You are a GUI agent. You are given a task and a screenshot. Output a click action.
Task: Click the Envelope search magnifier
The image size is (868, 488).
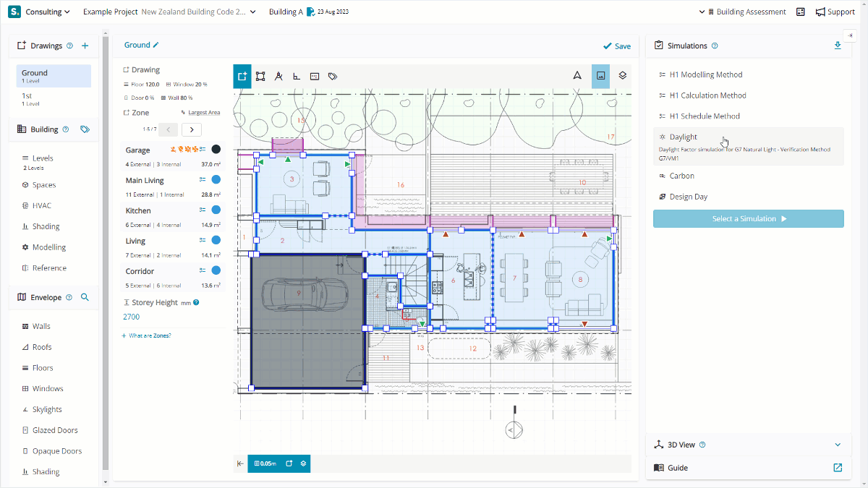tap(85, 297)
